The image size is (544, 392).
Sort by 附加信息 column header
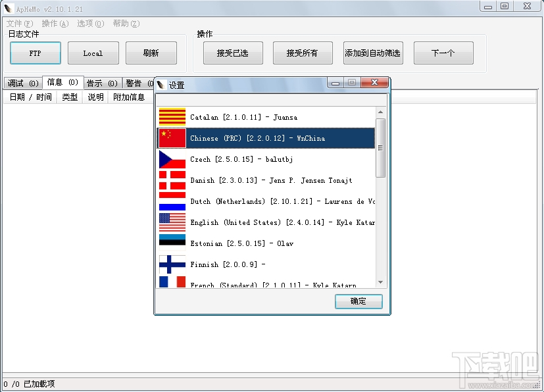129,97
